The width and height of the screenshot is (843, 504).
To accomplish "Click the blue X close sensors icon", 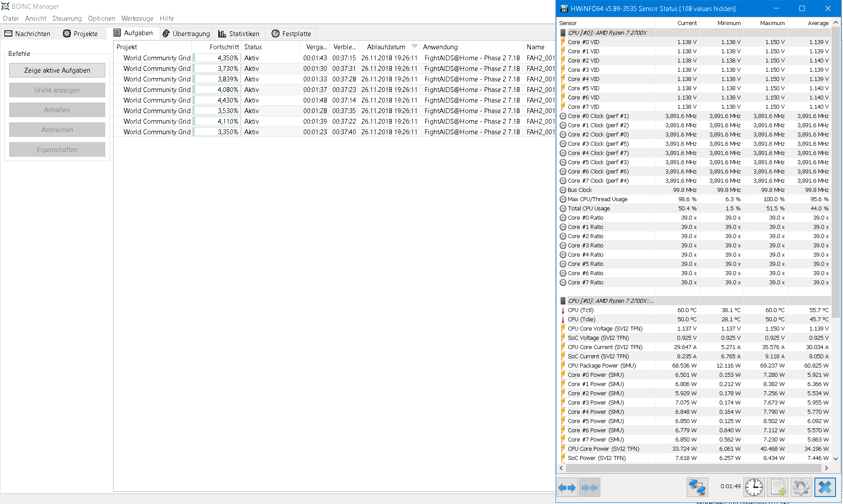I will (x=825, y=487).
